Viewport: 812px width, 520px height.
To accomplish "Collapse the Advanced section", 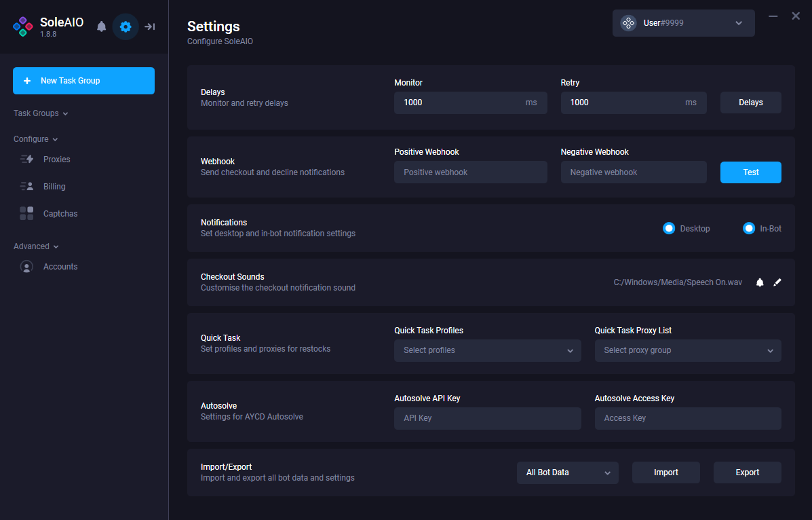I will tap(36, 246).
